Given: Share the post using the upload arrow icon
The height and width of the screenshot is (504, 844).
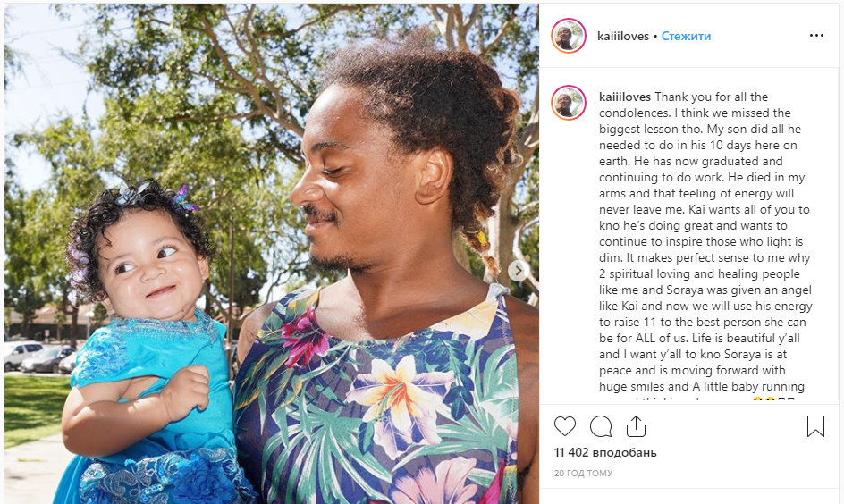Looking at the screenshot, I should 636,426.
